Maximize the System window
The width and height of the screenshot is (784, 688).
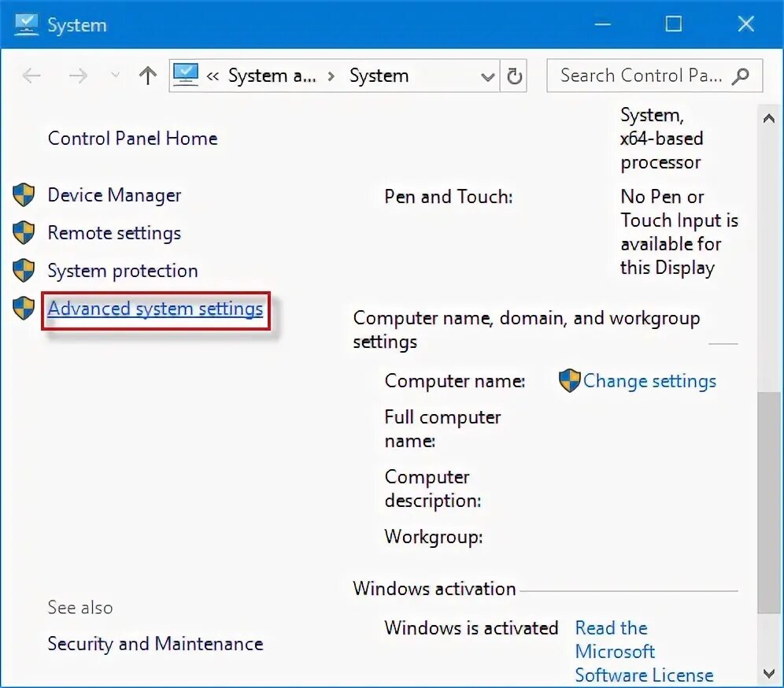coord(674,24)
